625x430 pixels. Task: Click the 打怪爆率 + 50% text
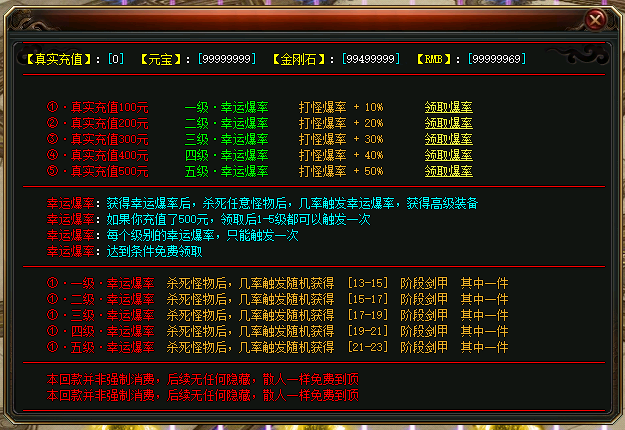pos(341,171)
